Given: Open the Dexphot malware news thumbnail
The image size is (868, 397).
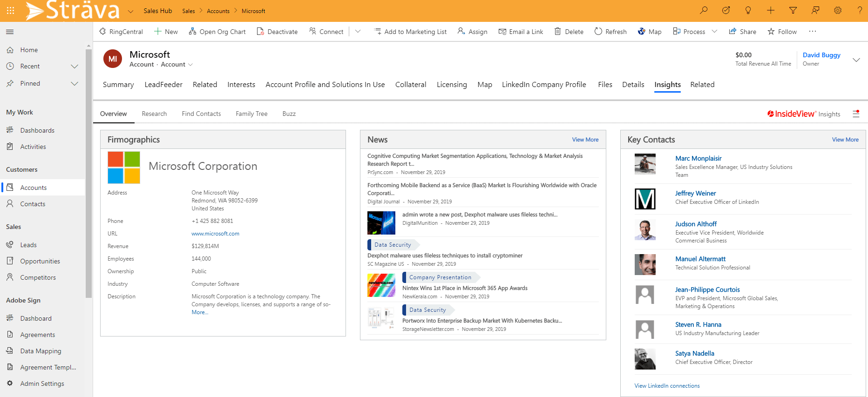Looking at the screenshot, I should pos(381,223).
